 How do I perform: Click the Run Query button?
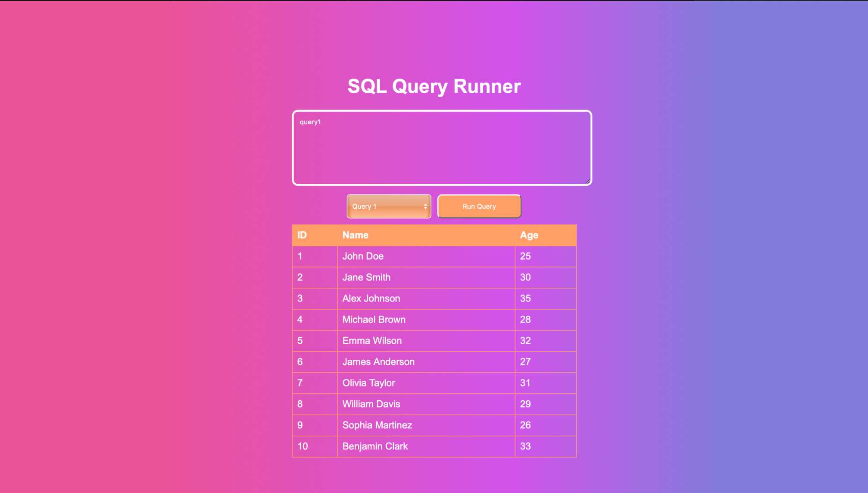tap(479, 206)
